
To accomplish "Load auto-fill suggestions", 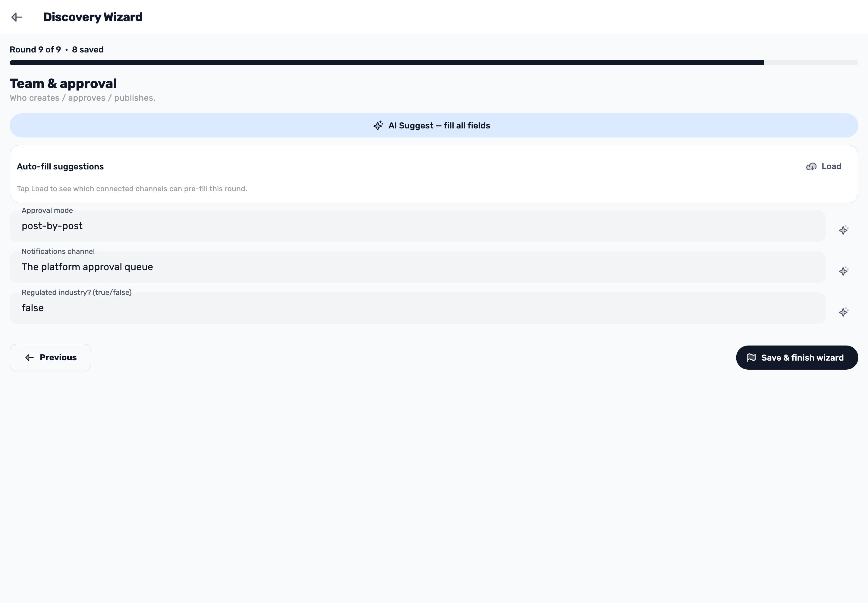I will tap(824, 167).
